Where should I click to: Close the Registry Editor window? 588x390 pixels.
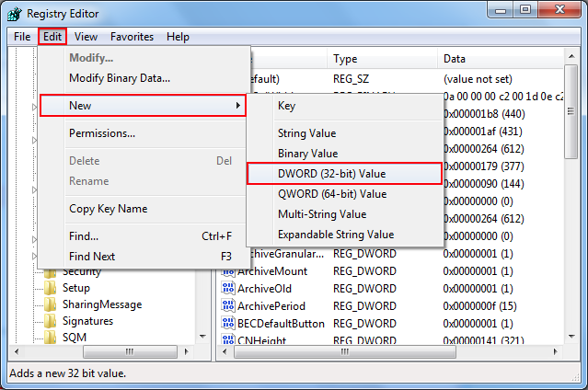[559, 10]
